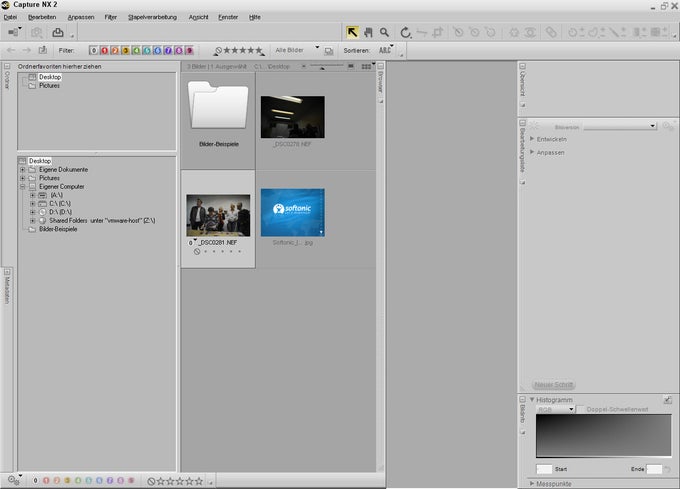Open the gear settings icon in the bottom status bar

pos(13,480)
